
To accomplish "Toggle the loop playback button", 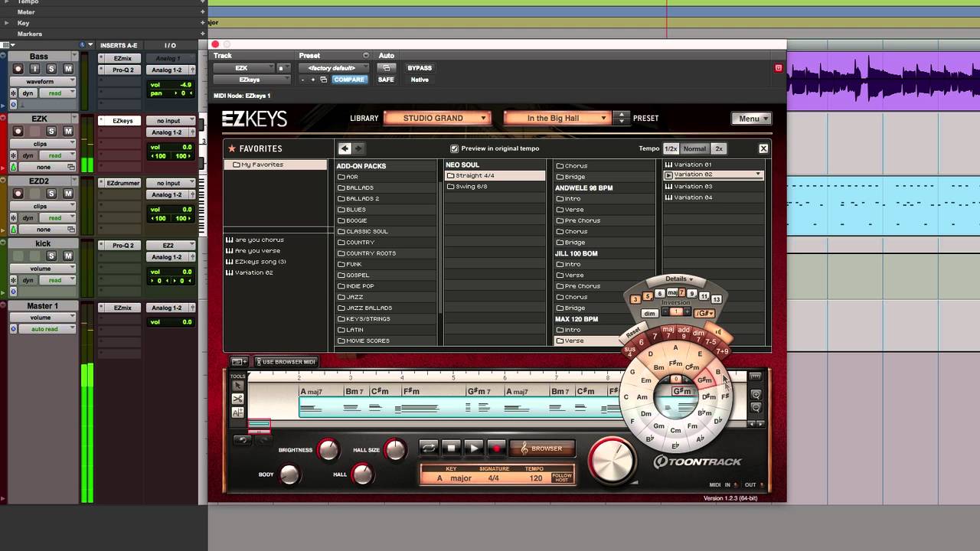I will pos(428,448).
